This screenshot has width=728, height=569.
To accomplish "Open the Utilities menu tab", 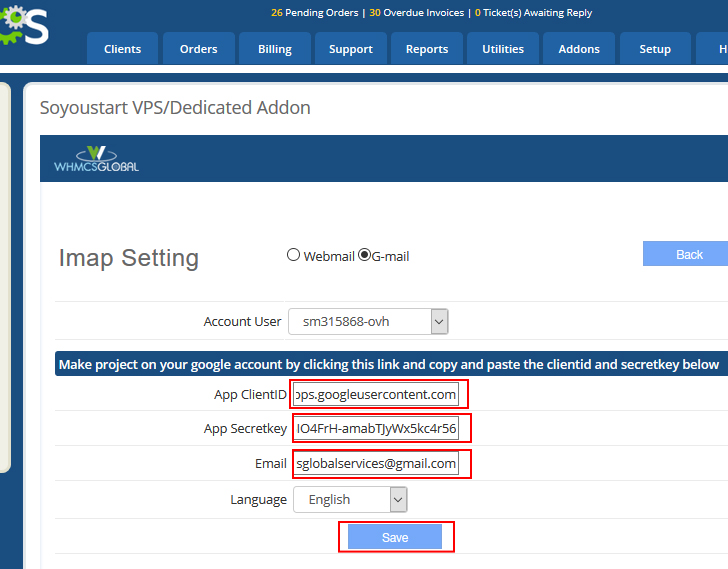I will point(503,49).
